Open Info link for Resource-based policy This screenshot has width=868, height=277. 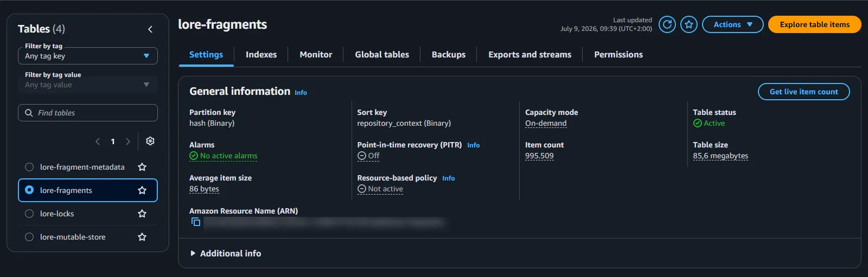[x=448, y=178]
